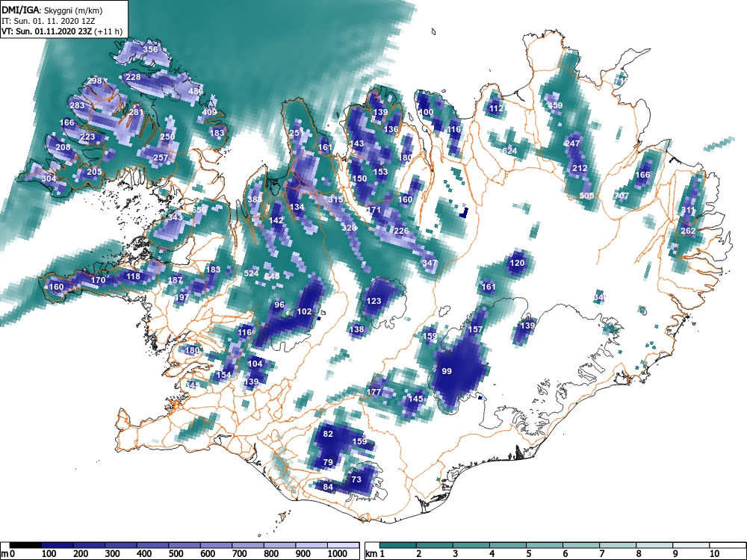Image resolution: width=747 pixels, height=560 pixels.
Task: Select the map value 100
Action: [426, 113]
